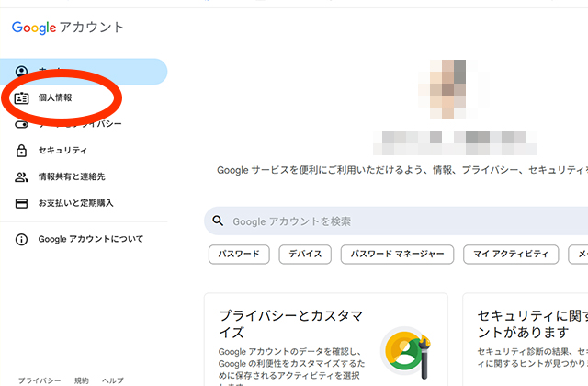The width and height of the screenshot is (588, 386).
Task: Click the home person icon in sidebar
Action: pyautogui.click(x=21, y=71)
